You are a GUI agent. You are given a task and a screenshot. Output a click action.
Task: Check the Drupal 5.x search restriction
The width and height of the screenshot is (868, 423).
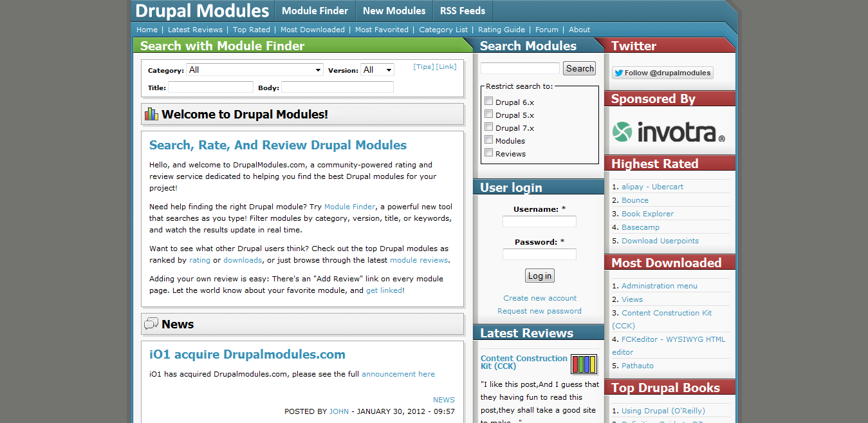(x=489, y=114)
